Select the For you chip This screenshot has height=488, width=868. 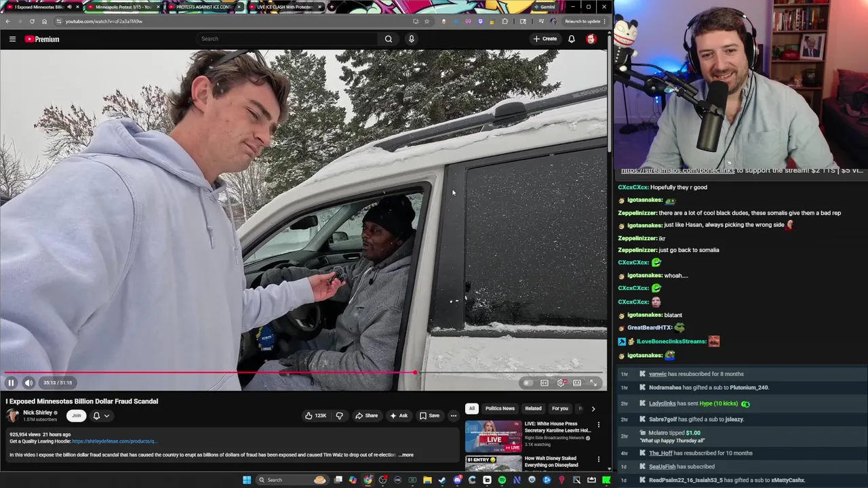(559, 409)
